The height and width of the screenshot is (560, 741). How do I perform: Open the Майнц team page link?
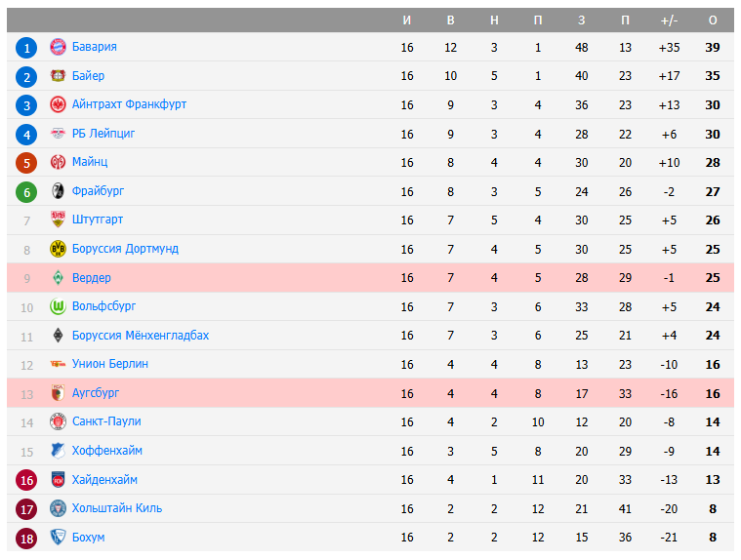(90, 162)
